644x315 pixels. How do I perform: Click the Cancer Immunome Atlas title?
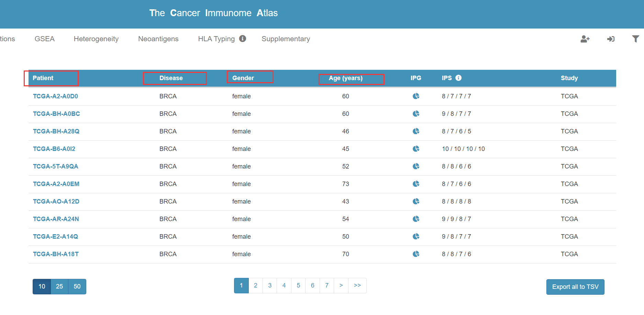coord(213,13)
